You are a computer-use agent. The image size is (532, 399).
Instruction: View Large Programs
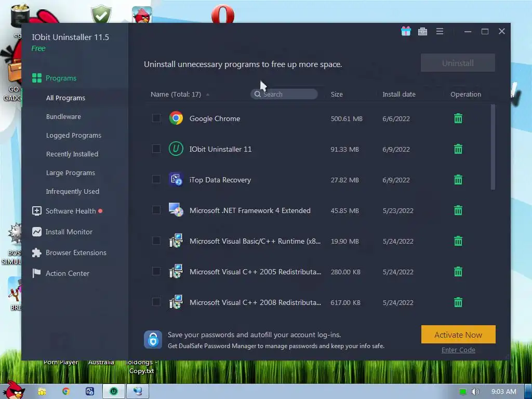click(70, 172)
